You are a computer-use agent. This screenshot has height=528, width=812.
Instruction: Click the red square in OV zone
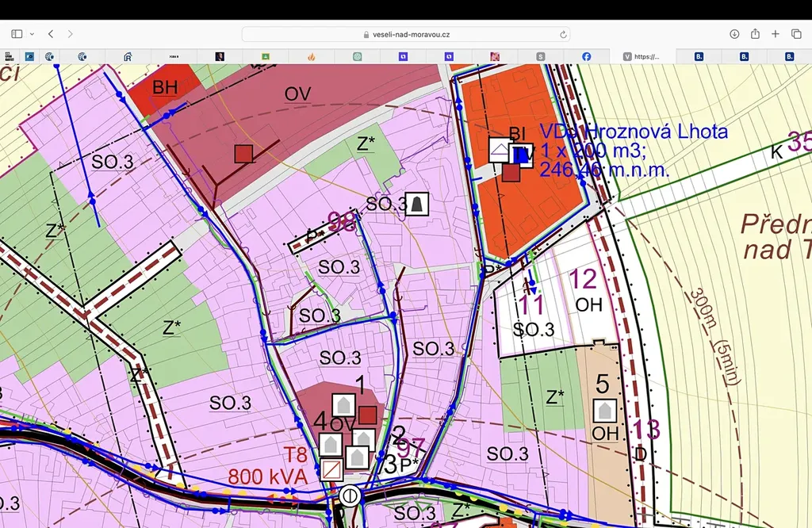click(243, 153)
